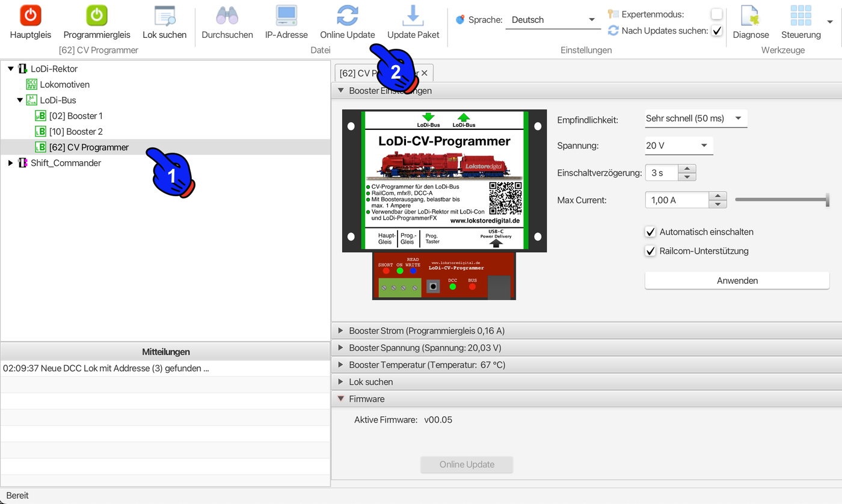Select [10] Booster 2 in tree

click(76, 131)
